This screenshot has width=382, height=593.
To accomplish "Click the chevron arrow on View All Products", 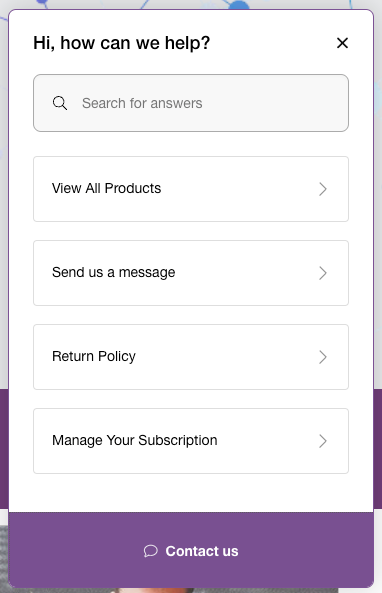I will point(323,189).
